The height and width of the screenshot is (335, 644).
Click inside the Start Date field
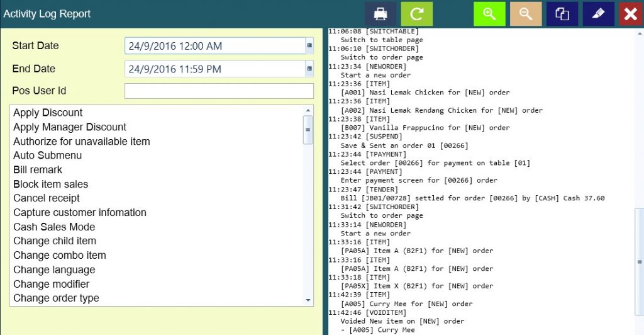coord(214,46)
